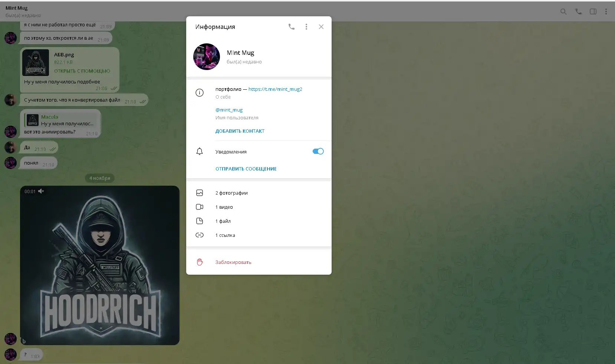
Task: Close the Информация panel
Action: (321, 27)
